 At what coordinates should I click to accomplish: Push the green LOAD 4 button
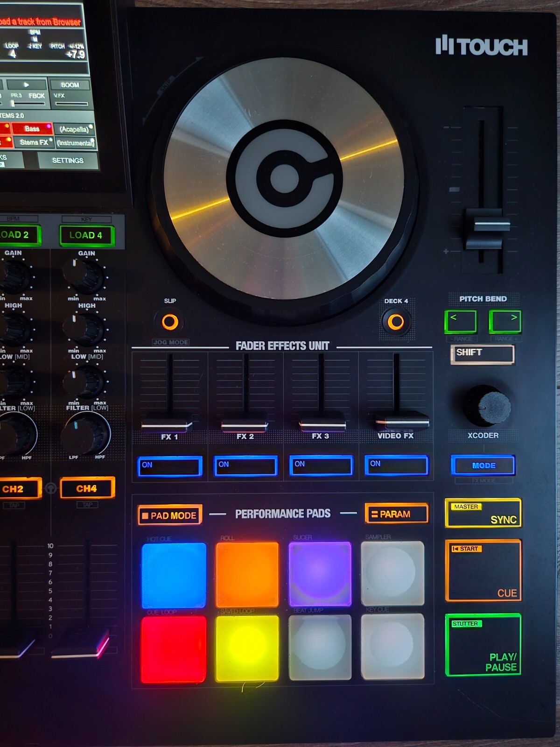pos(86,235)
